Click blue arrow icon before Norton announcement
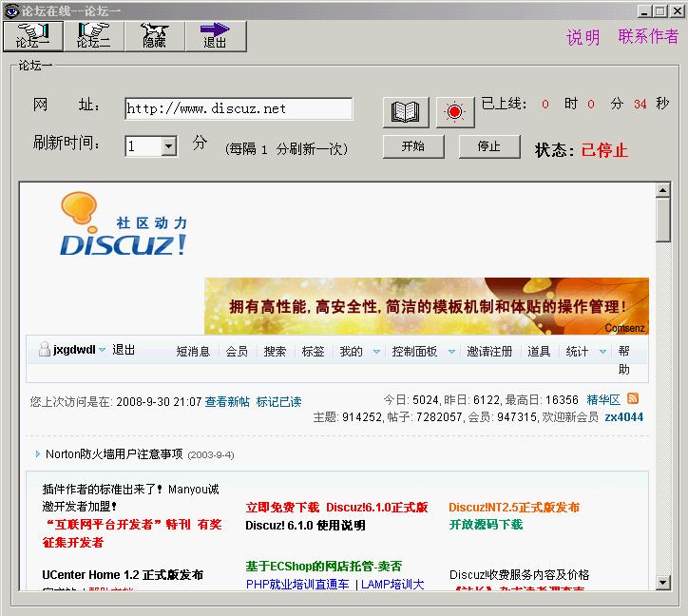Viewport: 688px width, 616px height. pos(38,454)
